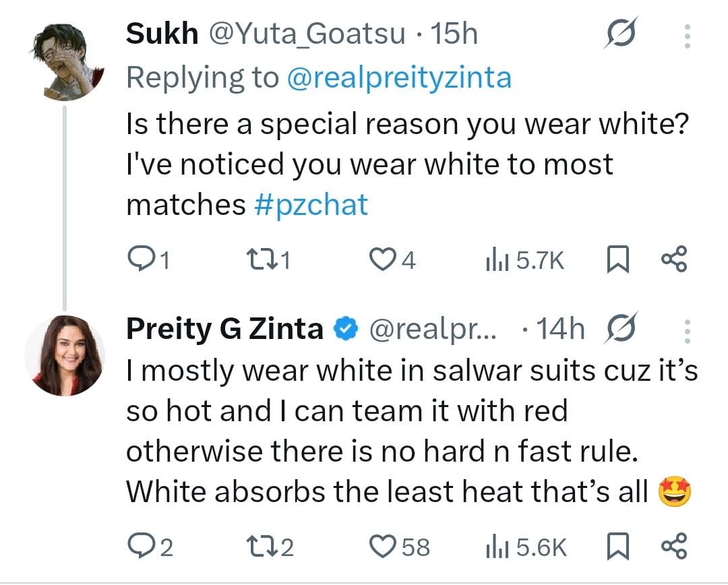Share Preity G Zinta's reply
This screenshot has height=585, width=728.
pos(674,547)
